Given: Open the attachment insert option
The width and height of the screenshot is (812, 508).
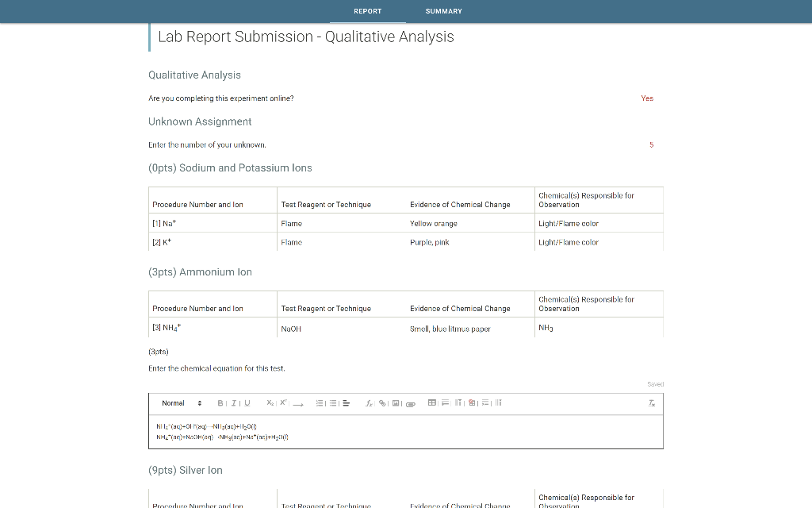Looking at the screenshot, I should (411, 404).
